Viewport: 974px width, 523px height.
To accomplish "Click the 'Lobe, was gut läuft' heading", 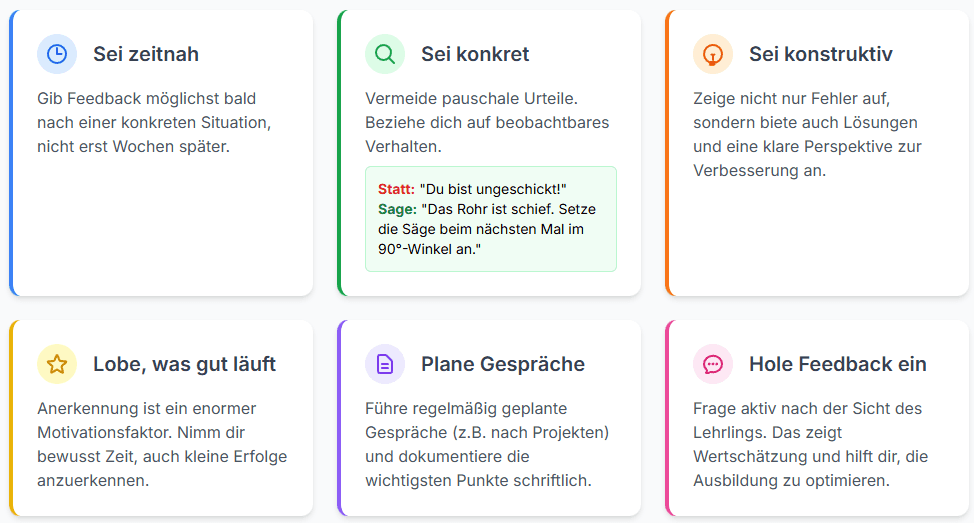I will pos(184,364).
